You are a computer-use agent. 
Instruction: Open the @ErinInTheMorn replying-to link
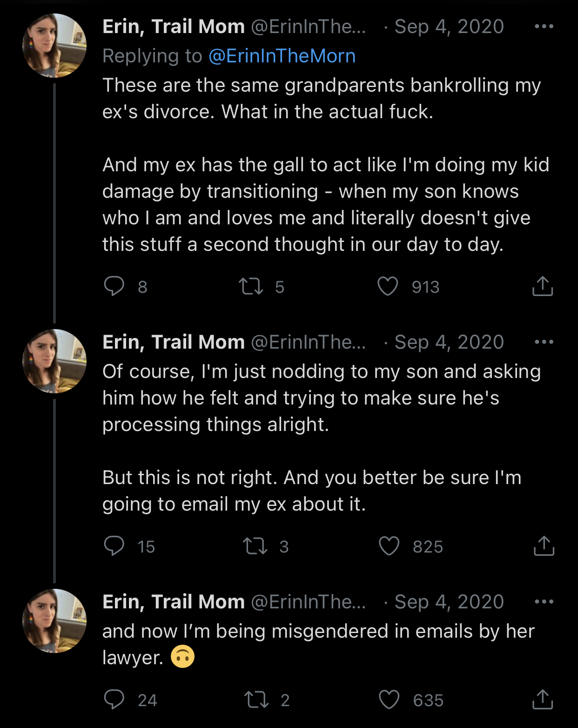(282, 56)
